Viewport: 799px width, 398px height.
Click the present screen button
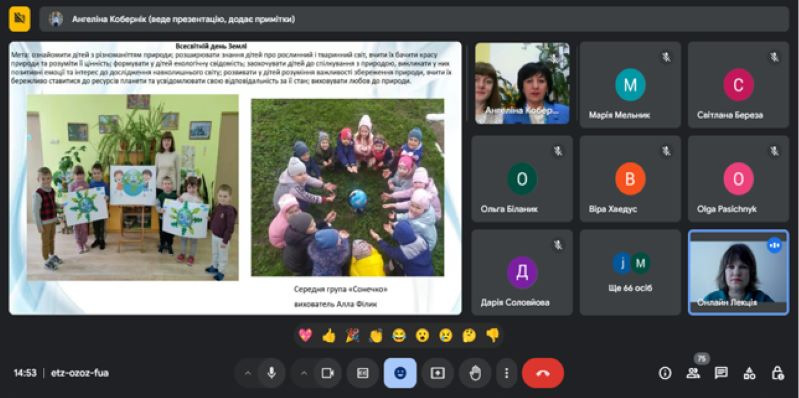pyautogui.click(x=438, y=373)
